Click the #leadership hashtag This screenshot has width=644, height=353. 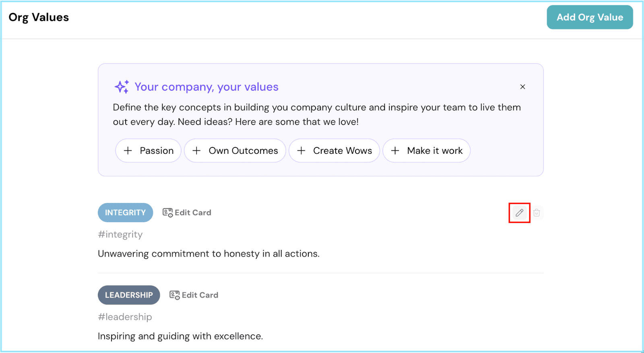125,317
